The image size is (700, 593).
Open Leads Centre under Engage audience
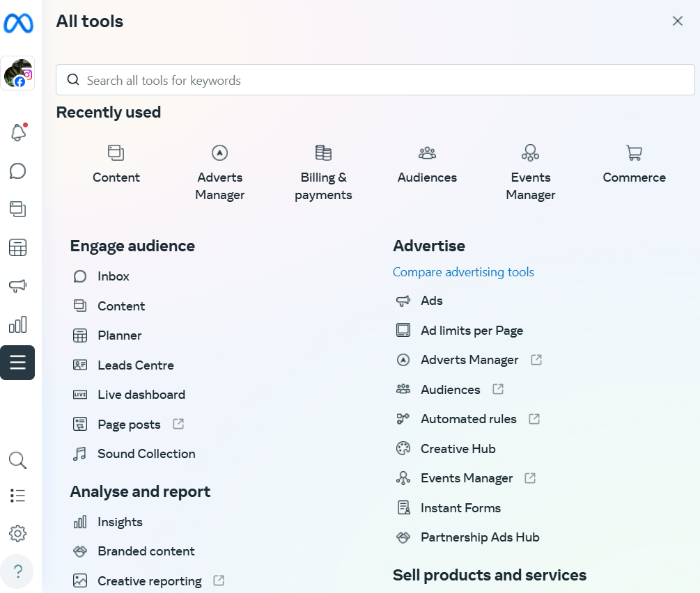[135, 365]
